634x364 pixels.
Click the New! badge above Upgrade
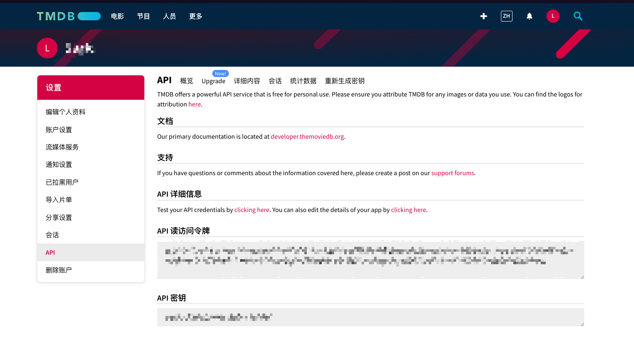[x=221, y=74]
